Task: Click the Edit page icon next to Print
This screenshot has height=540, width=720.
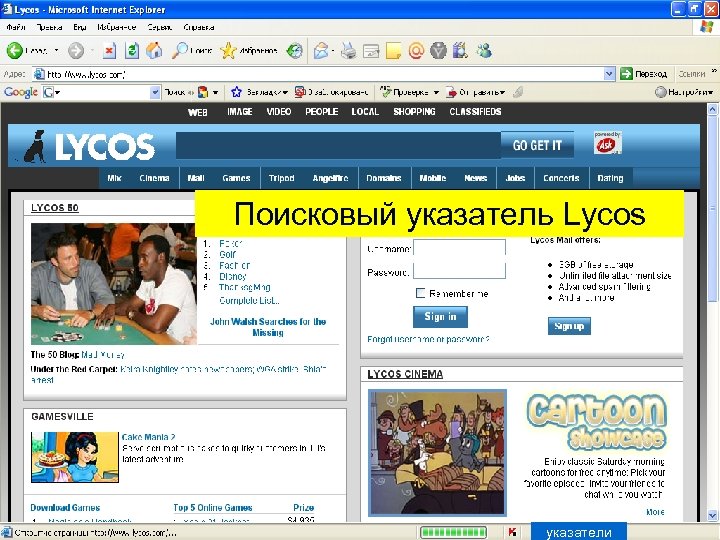Action: [x=371, y=51]
